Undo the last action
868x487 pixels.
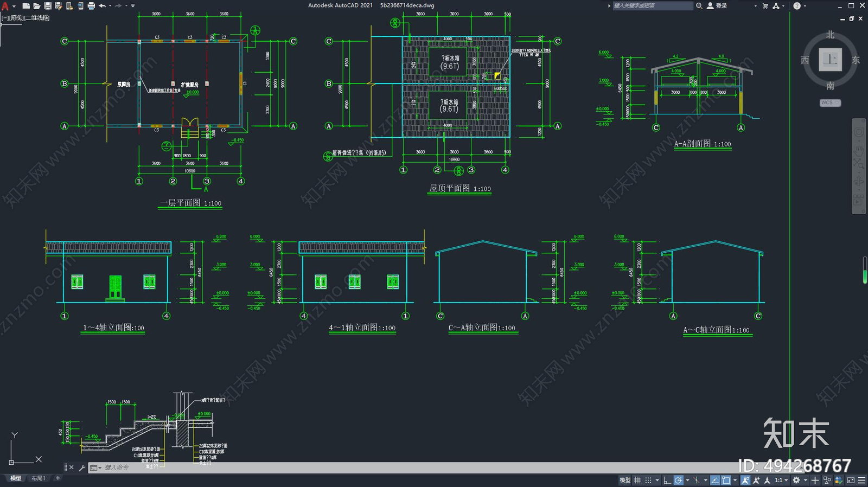102,6
